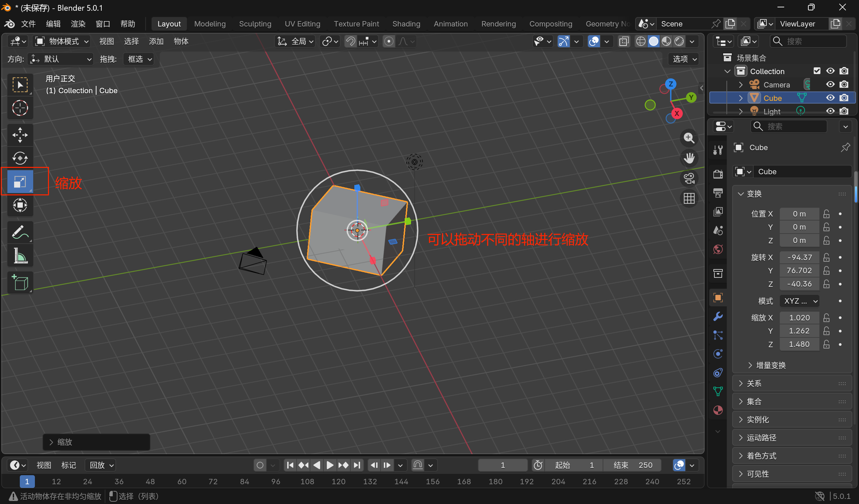Select the Move tool in toolbar
This screenshot has width=859, height=504.
(20, 135)
